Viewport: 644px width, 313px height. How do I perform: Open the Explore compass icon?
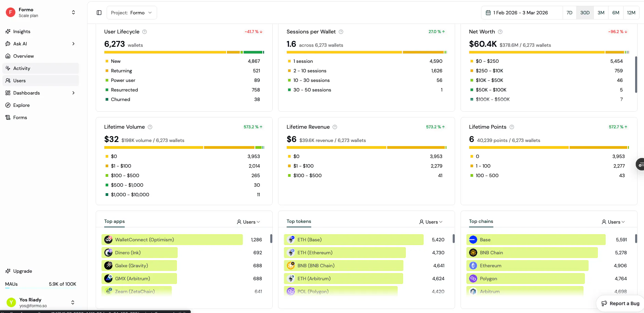(x=8, y=105)
